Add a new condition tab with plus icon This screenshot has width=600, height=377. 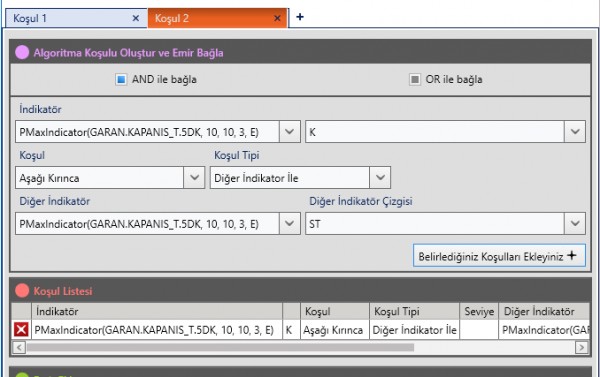click(x=300, y=17)
